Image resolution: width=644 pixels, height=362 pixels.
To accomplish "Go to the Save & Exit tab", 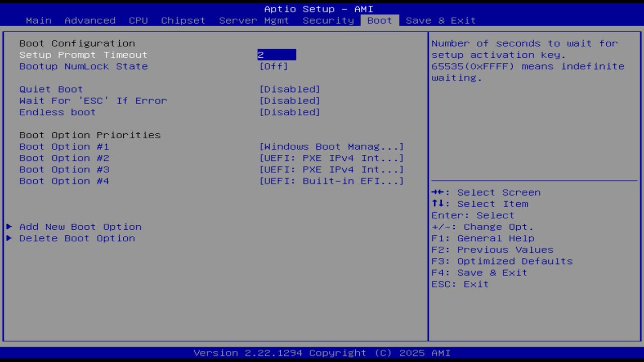I will tap(442, 20).
